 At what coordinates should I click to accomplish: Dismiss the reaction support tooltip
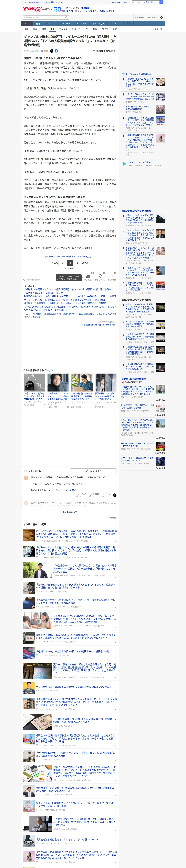click(81, 275)
